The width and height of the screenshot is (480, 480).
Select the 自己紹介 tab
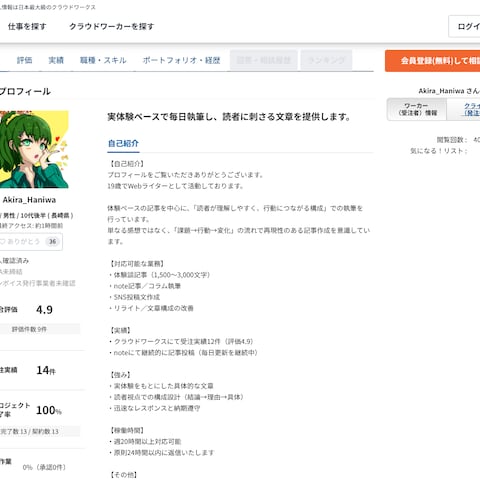(x=123, y=144)
